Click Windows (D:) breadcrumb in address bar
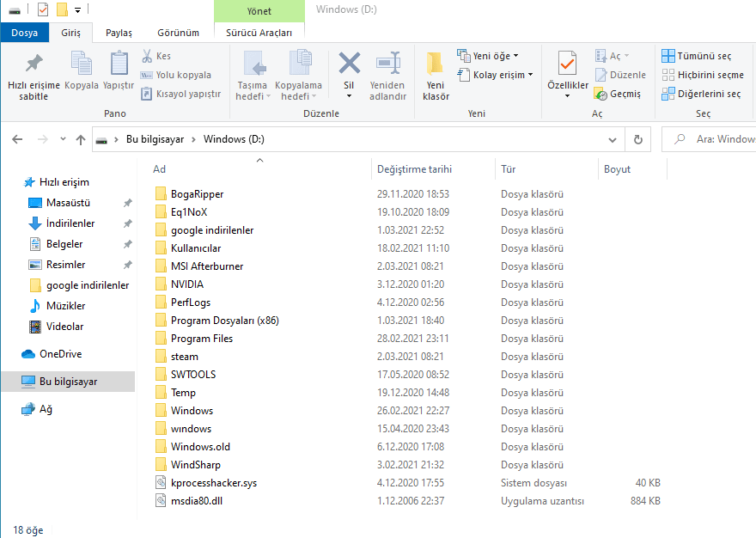The width and height of the screenshot is (756, 538). point(234,139)
